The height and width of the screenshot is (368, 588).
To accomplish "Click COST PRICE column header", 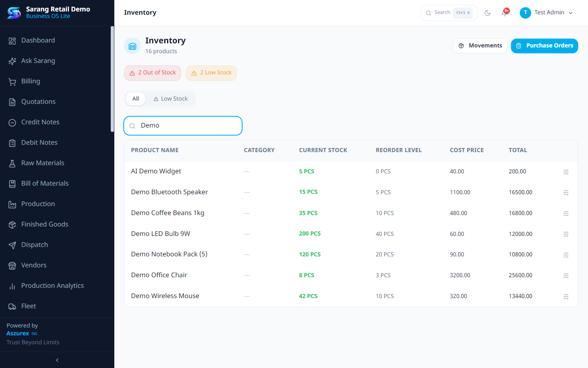I will 467,150.
